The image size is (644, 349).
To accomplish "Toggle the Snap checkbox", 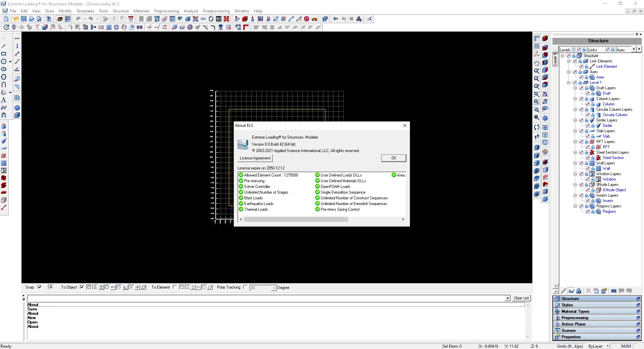I will 40,287.
